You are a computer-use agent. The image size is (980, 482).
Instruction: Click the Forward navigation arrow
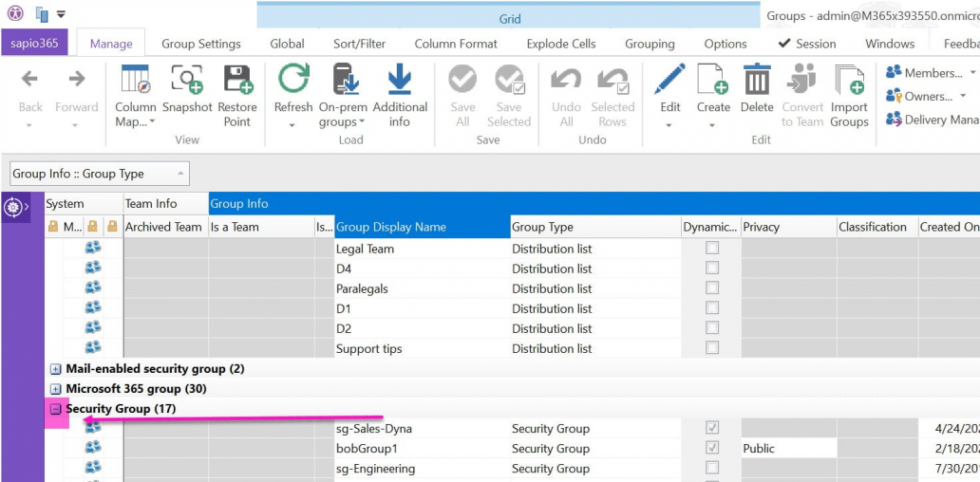(76, 79)
